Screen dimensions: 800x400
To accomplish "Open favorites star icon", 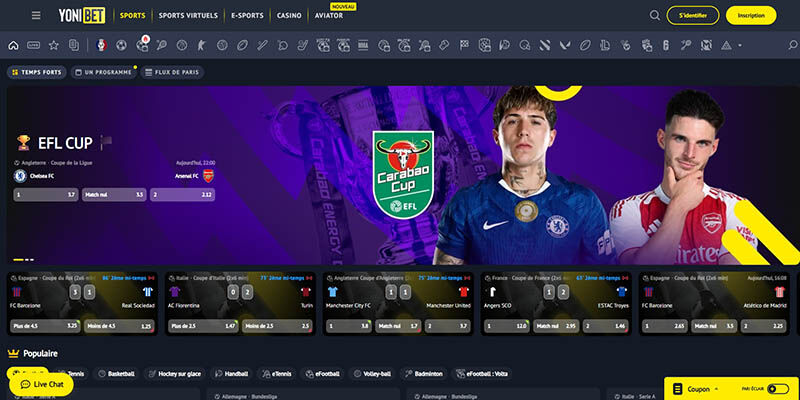I will coord(54,45).
